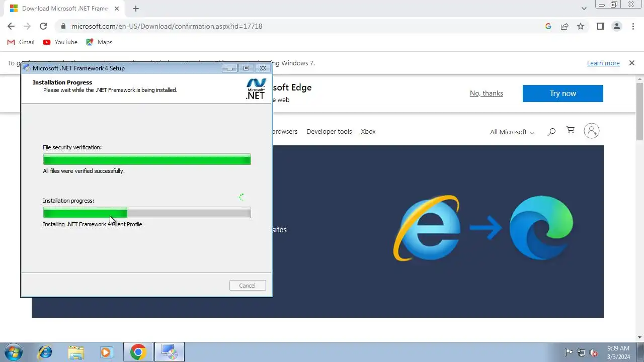Dismiss the Windows 7 notice bar
This screenshot has height=362, width=644.
coord(631,63)
